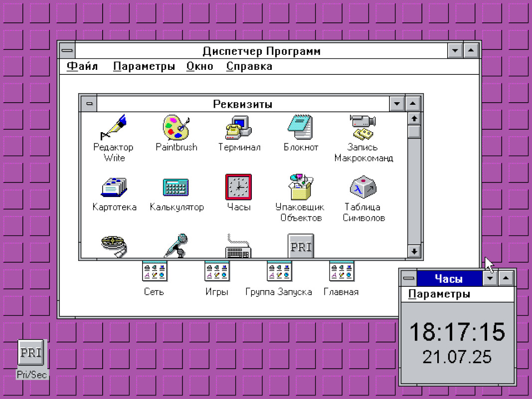Open the Файл menu
The height and width of the screenshot is (399, 532).
(x=82, y=66)
